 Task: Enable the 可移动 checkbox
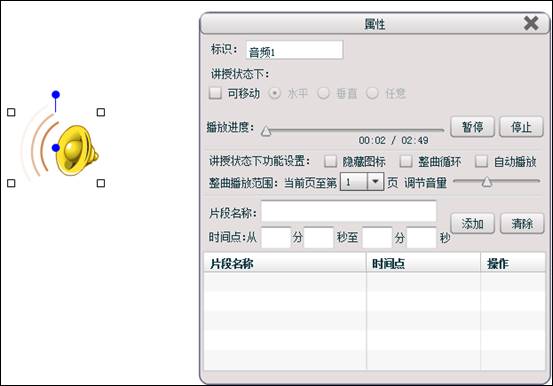pos(215,94)
